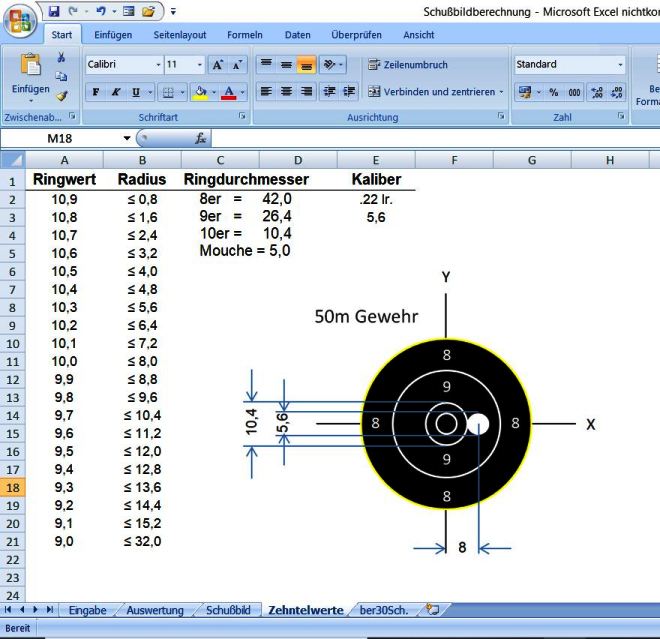
Task: Open the Calibri font name dropdown
Action: click(157, 65)
